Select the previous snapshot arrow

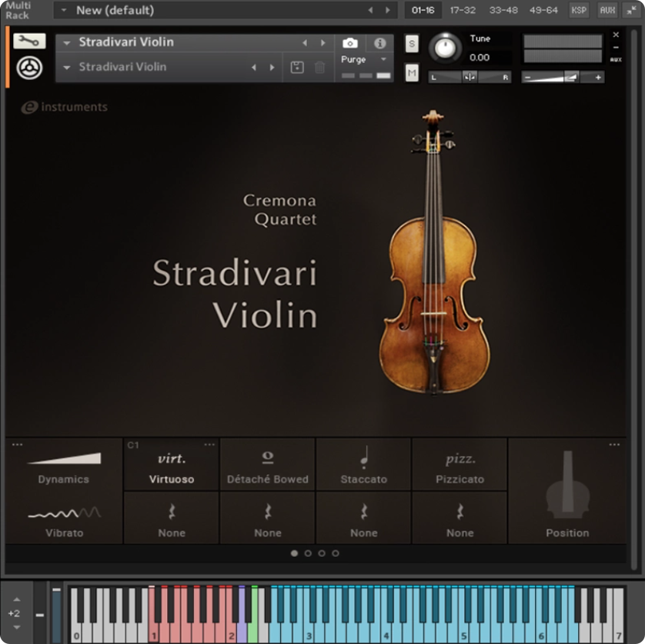[254, 67]
